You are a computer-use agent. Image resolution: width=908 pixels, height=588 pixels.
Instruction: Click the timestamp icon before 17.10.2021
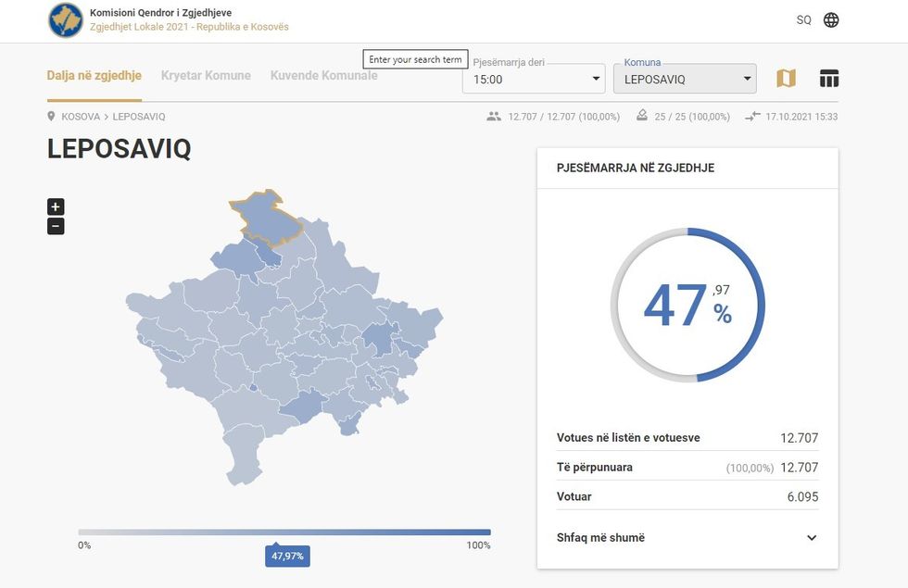[x=749, y=116]
